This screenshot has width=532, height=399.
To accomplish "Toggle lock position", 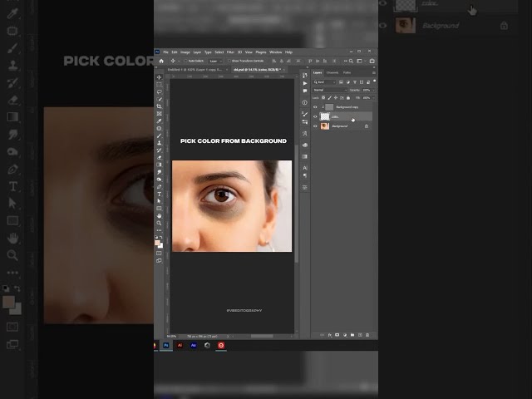I will click(x=336, y=98).
